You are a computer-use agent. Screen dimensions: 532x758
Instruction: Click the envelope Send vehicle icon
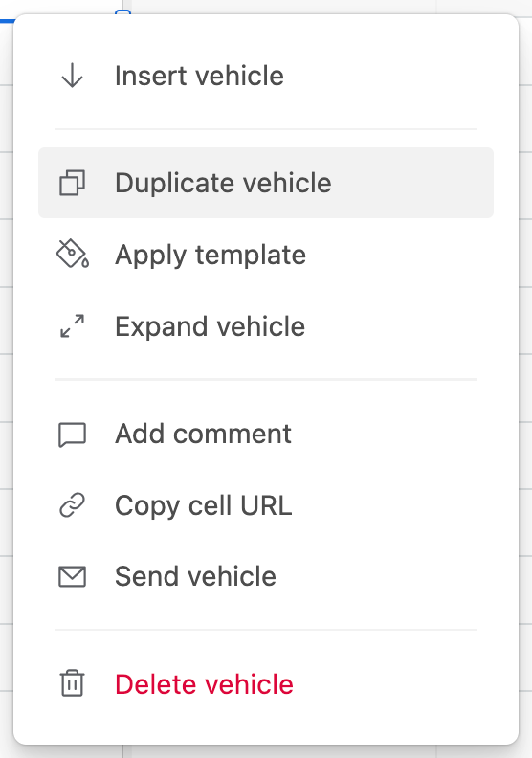click(72, 577)
